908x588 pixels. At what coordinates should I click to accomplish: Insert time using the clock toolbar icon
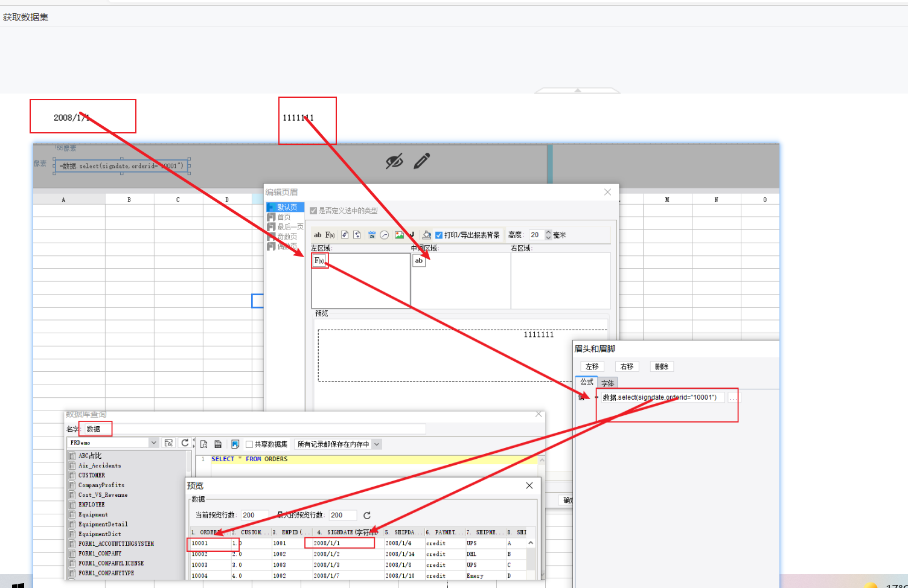tap(385, 235)
